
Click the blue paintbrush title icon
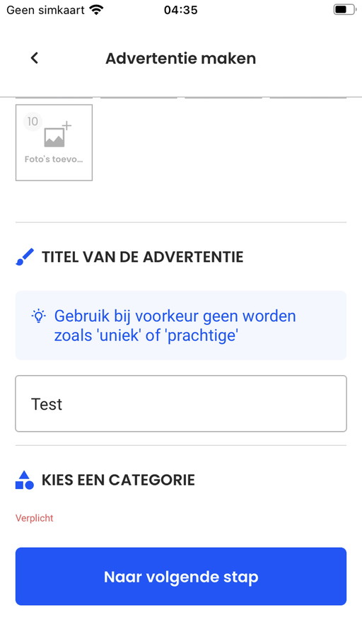pyautogui.click(x=25, y=257)
